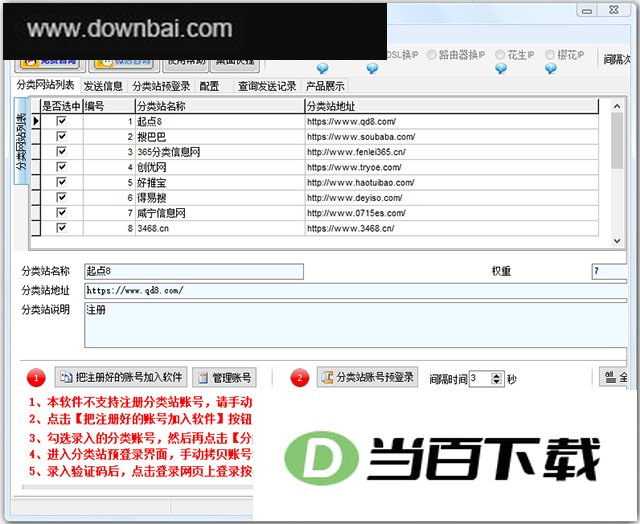Toggle the checkbox for 咸宁信息网
This screenshot has height=524, width=640.
pyautogui.click(x=62, y=213)
